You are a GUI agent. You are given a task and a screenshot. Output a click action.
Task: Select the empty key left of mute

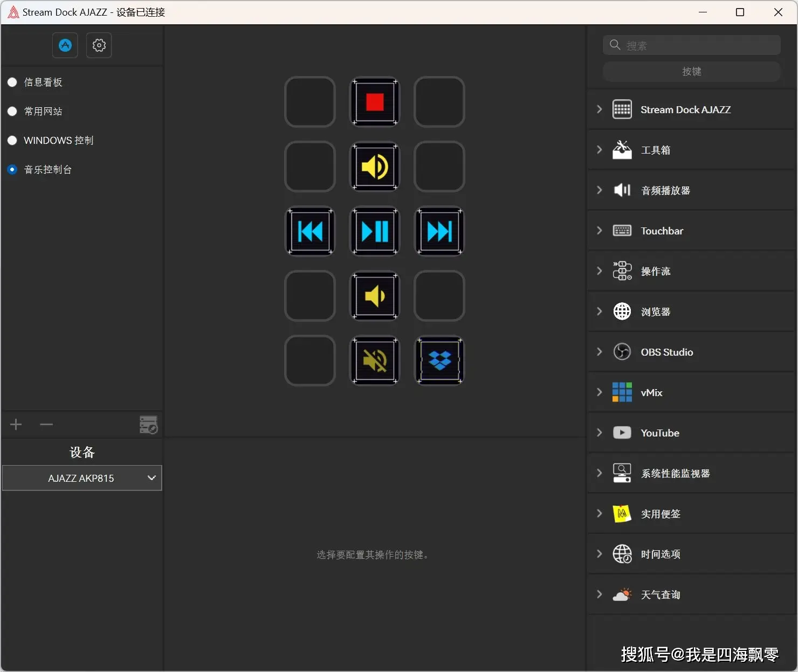click(x=310, y=361)
